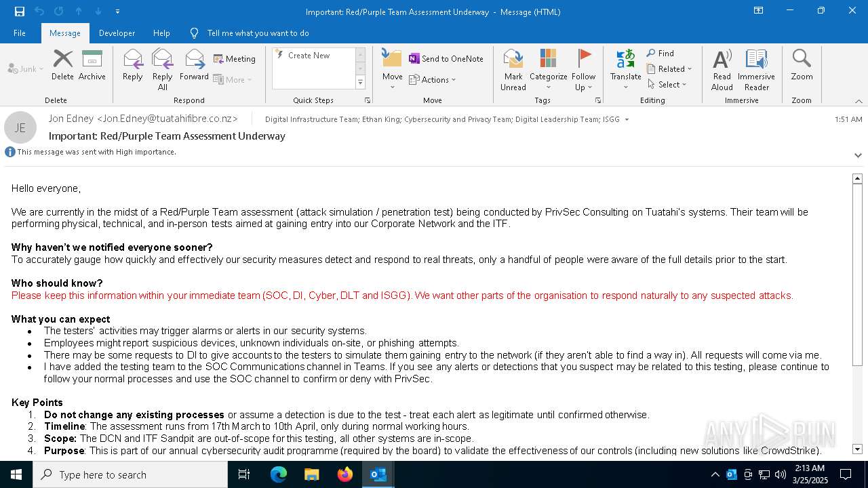Open the Zoom dialog
Image resolution: width=868 pixels, height=488 pixels.
pyautogui.click(x=802, y=66)
